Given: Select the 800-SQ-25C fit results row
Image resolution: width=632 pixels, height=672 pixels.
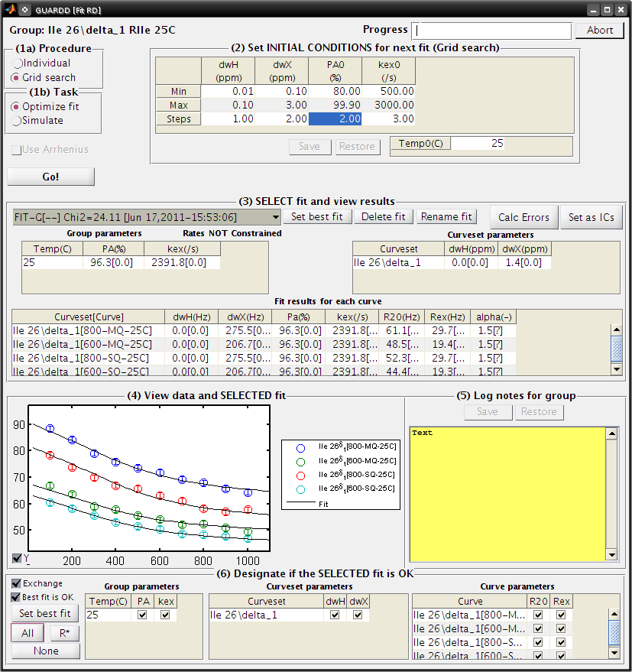Looking at the screenshot, I should [264, 358].
